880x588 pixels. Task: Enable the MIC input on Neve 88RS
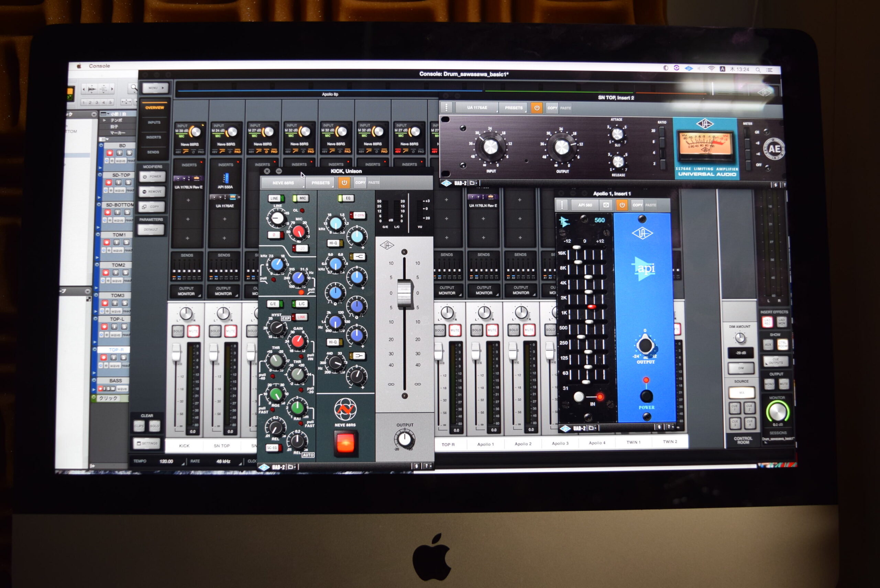[300, 198]
